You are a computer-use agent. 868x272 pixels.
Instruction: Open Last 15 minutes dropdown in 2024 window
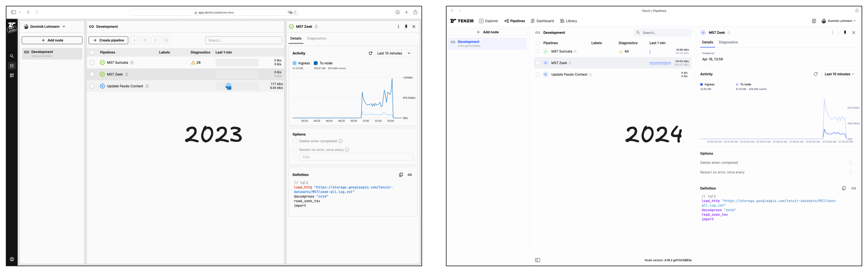point(839,74)
